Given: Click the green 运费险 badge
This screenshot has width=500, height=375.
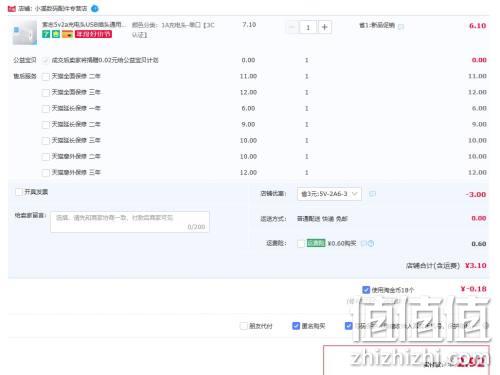Looking at the screenshot, I should point(316,243).
